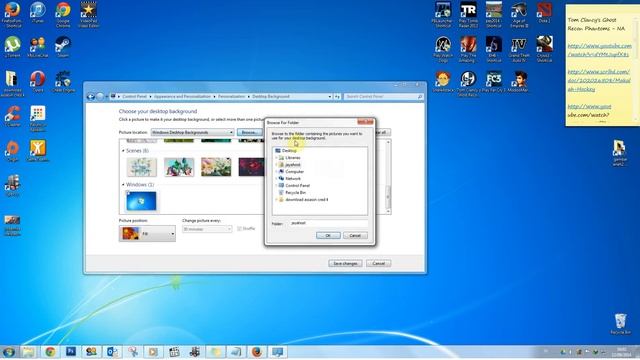Select the Windows logo wallpaper thumbnail
This screenshot has width=640, height=360.
[141, 201]
